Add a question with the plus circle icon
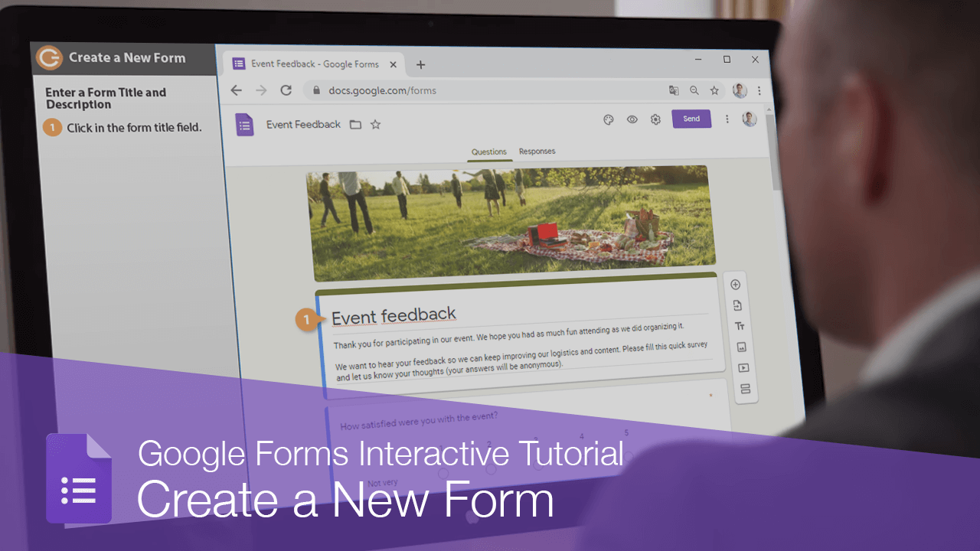 (x=736, y=285)
